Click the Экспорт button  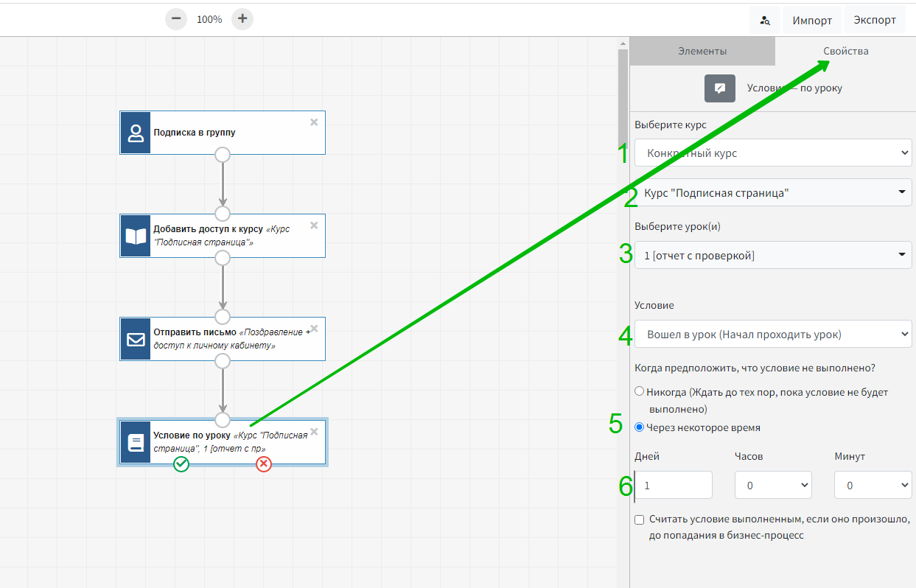(875, 21)
